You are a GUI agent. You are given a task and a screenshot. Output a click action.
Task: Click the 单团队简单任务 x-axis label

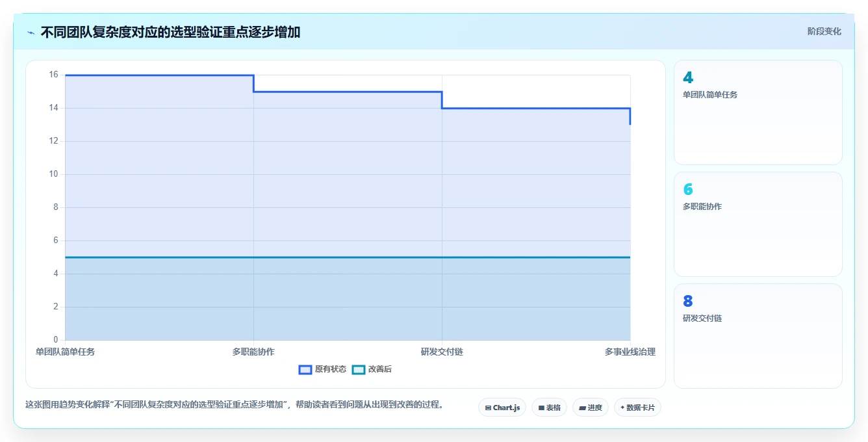click(x=65, y=352)
